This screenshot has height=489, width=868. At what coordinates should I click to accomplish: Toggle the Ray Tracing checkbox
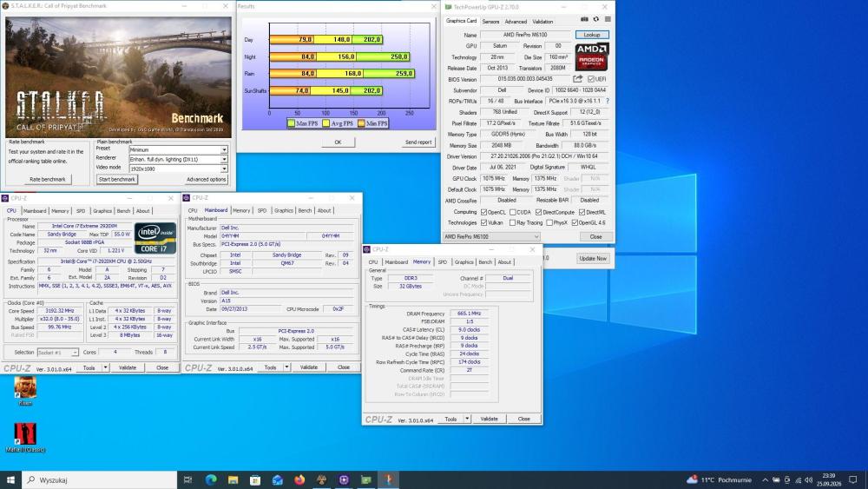coord(513,222)
